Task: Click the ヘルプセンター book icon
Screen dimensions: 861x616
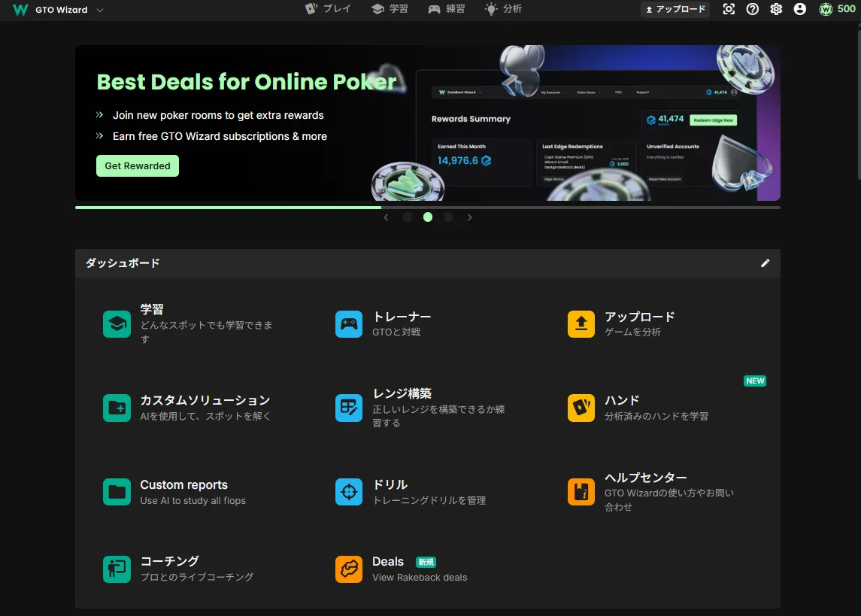Action: point(581,492)
